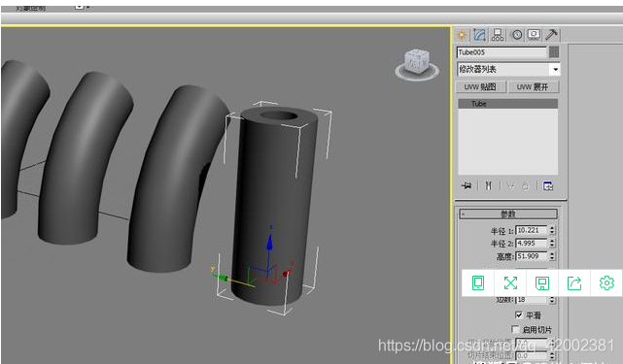Click the UVW 展开 button
Image resolution: width=623 pixels, height=364 pixels.
(533, 87)
